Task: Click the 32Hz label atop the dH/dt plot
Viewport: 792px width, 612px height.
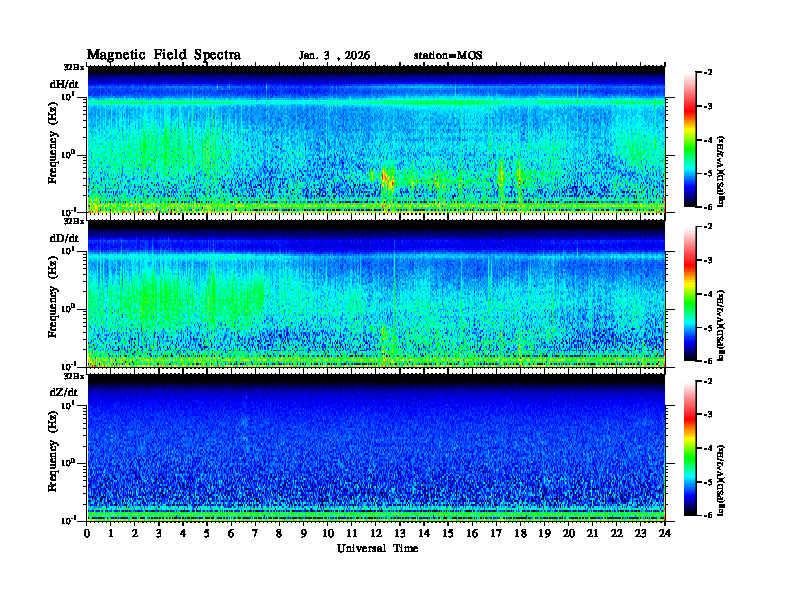Action: coord(73,67)
